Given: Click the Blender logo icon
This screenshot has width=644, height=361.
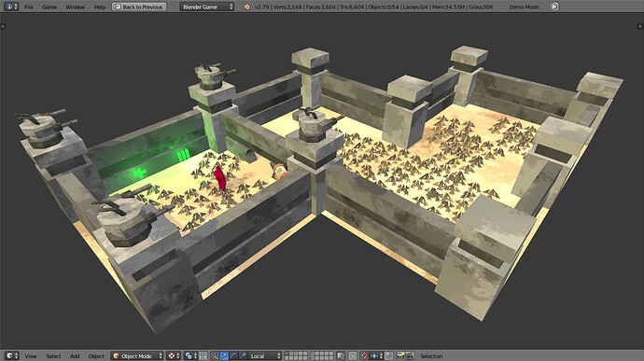Looking at the screenshot, I should pos(246,7).
